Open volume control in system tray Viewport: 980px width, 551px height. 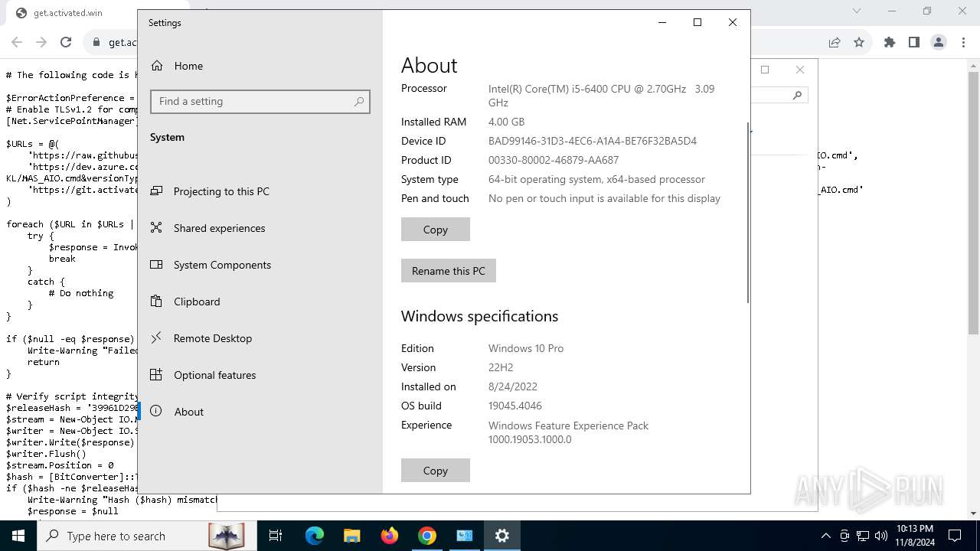coord(881,536)
